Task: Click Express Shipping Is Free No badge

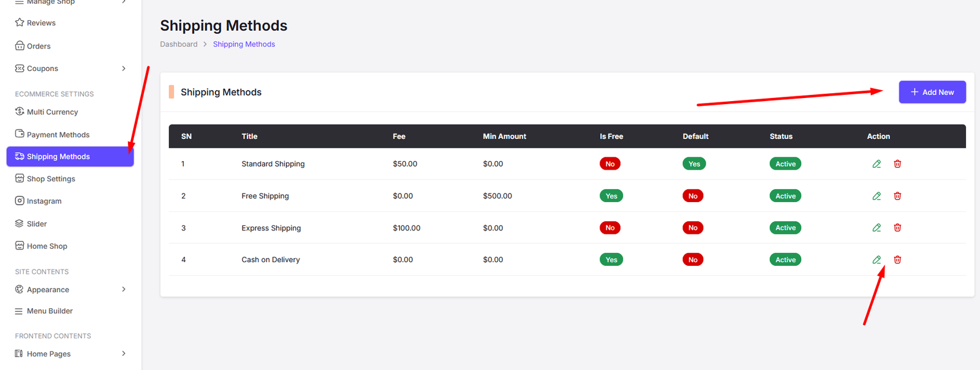Action: 610,228
